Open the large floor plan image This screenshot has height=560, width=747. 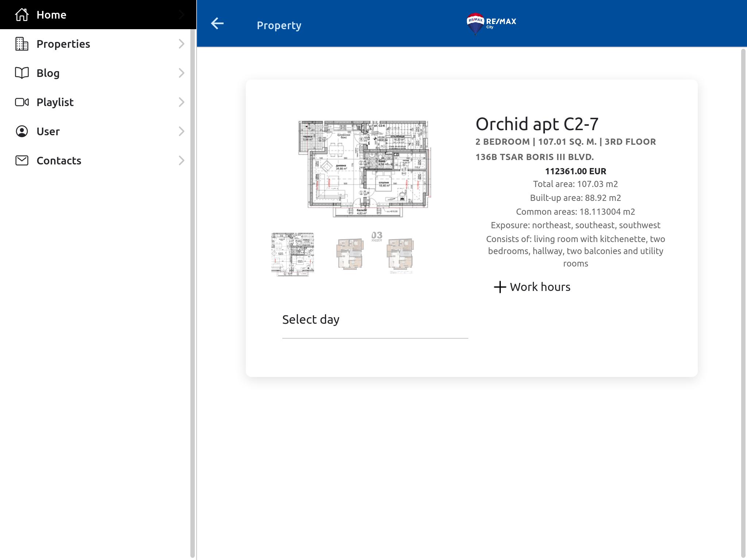pos(364,169)
